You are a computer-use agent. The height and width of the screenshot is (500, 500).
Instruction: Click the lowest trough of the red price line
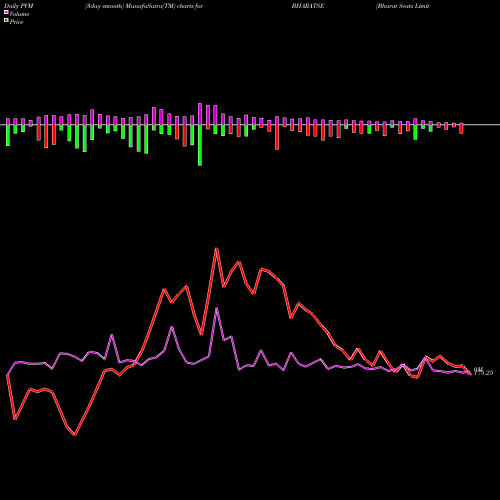point(75,434)
